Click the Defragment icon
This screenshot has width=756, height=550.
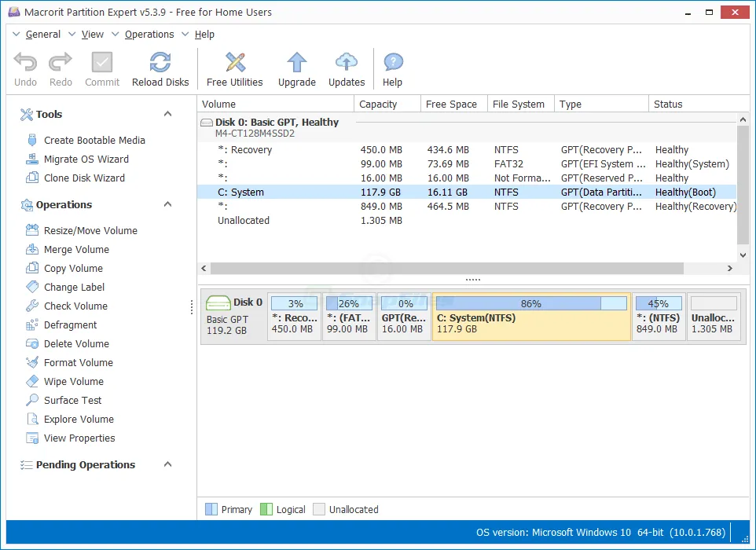pos(31,324)
